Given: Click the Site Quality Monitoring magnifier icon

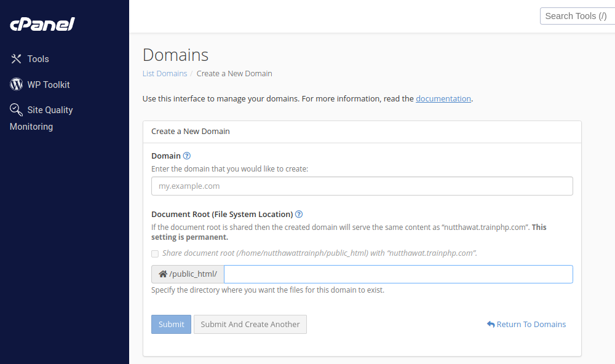Looking at the screenshot, I should pyautogui.click(x=17, y=110).
